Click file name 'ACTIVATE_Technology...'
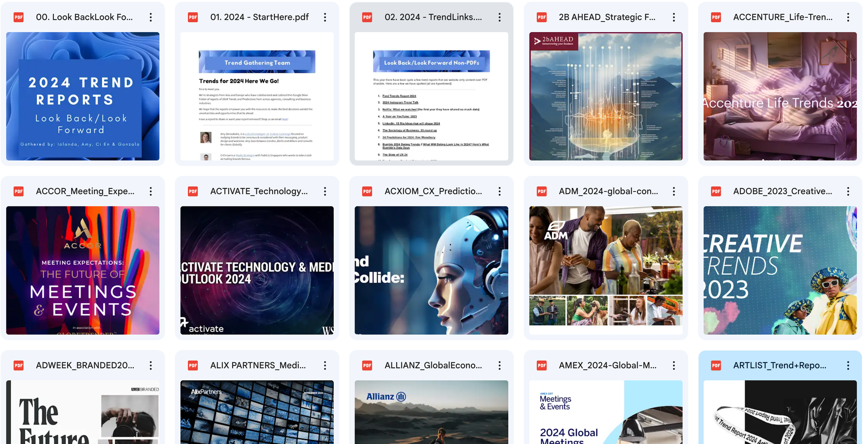 click(x=259, y=191)
